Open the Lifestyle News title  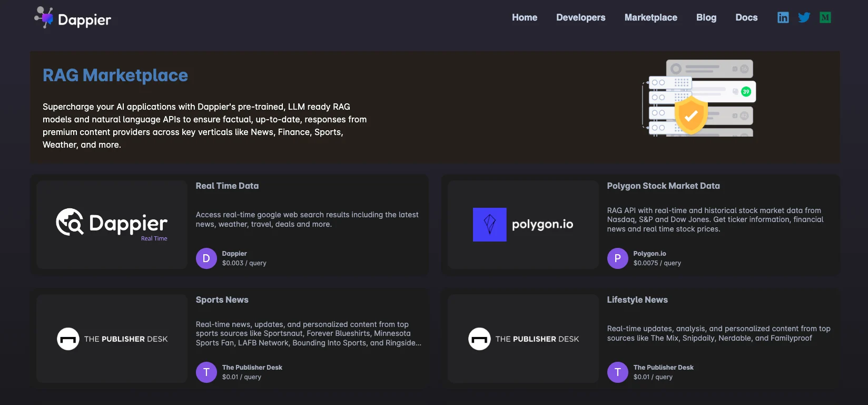point(637,300)
